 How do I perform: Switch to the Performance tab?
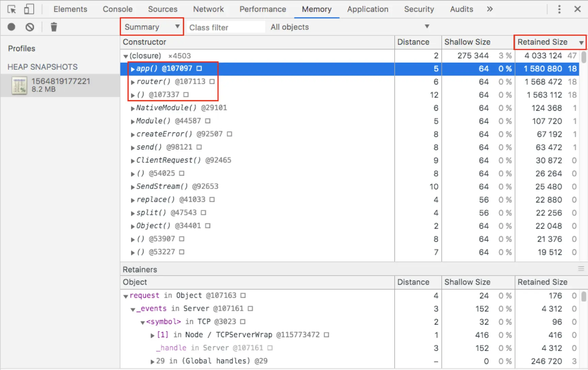coord(263,9)
